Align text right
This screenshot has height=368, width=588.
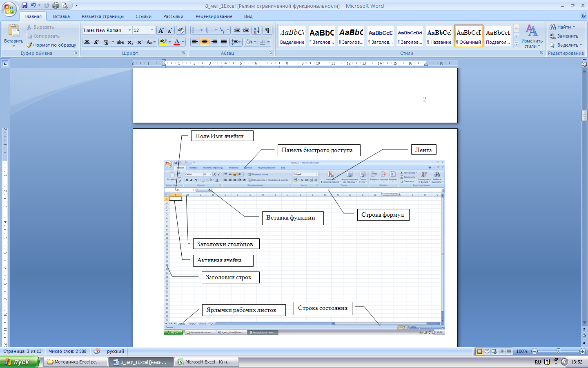click(x=214, y=42)
